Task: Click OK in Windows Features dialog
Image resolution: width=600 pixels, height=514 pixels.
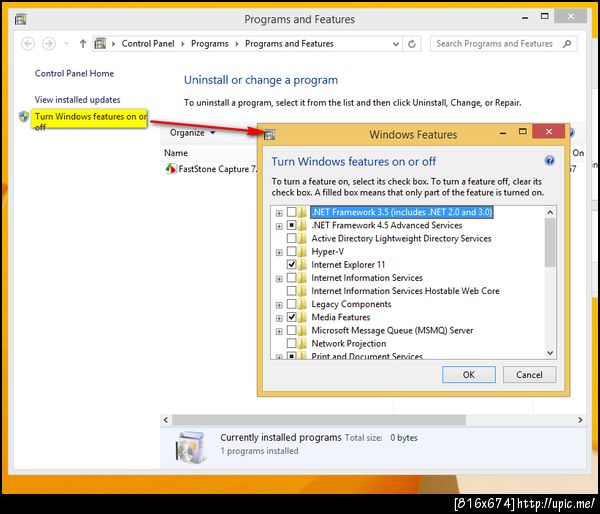Action: click(469, 374)
